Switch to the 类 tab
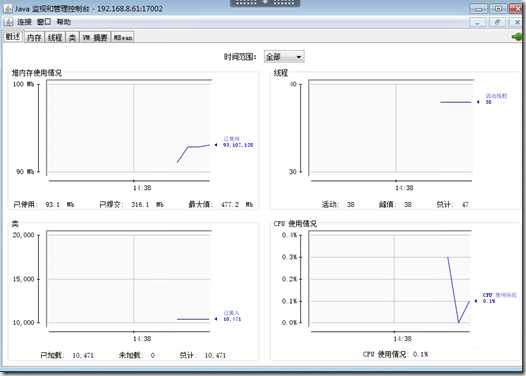 72,37
